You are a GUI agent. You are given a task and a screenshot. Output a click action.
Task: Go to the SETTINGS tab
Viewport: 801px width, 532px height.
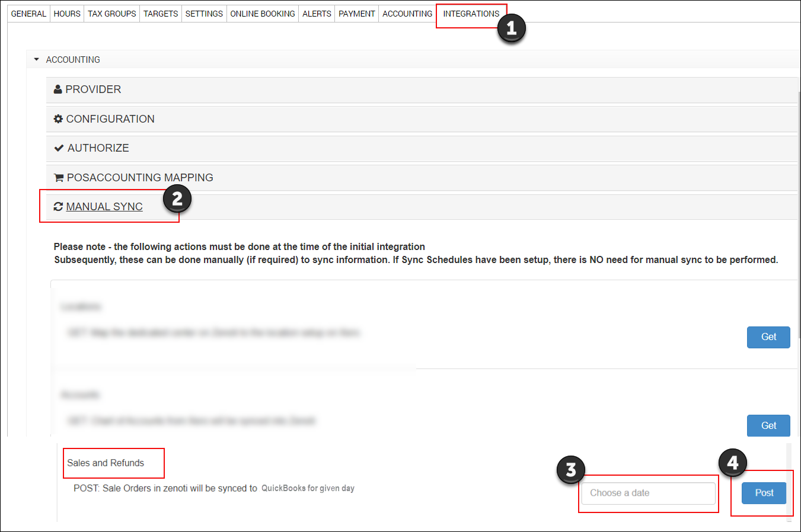204,14
